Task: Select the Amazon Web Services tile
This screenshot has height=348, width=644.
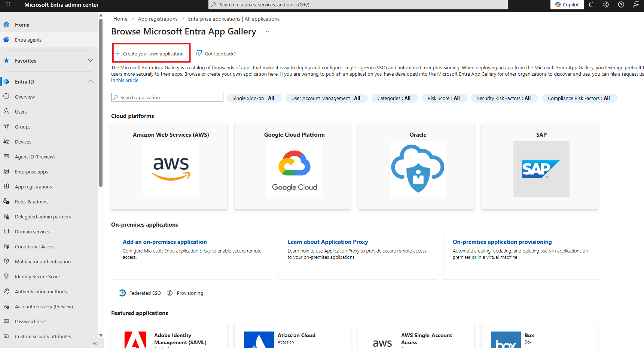Action: (x=169, y=166)
